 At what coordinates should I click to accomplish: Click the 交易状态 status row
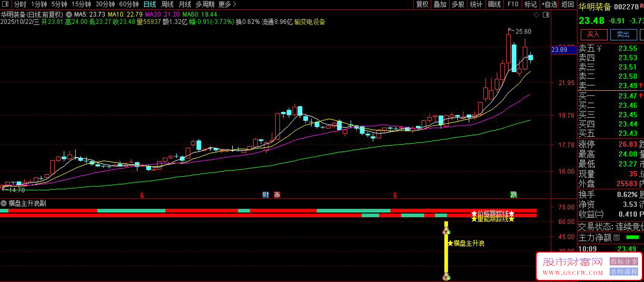611,226
